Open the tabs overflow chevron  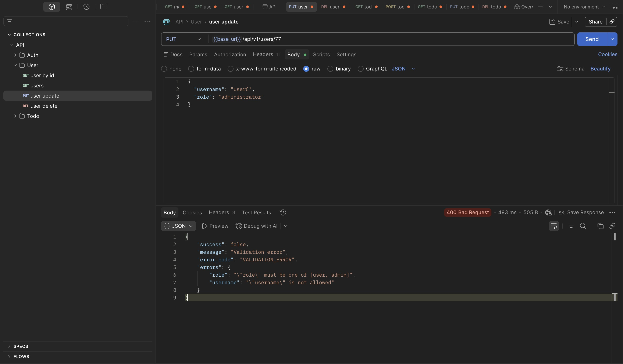[550, 7]
